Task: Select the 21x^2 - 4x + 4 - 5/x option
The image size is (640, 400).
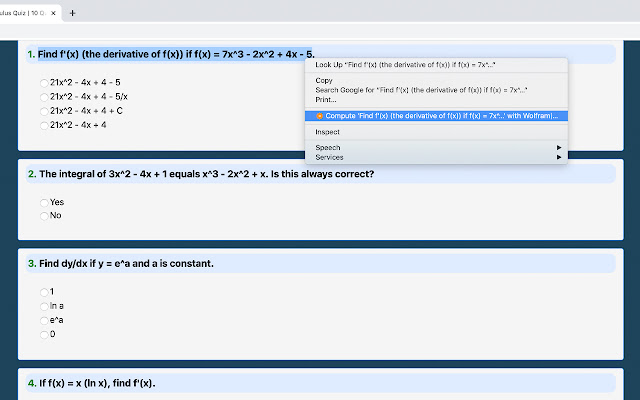Action: (45, 96)
